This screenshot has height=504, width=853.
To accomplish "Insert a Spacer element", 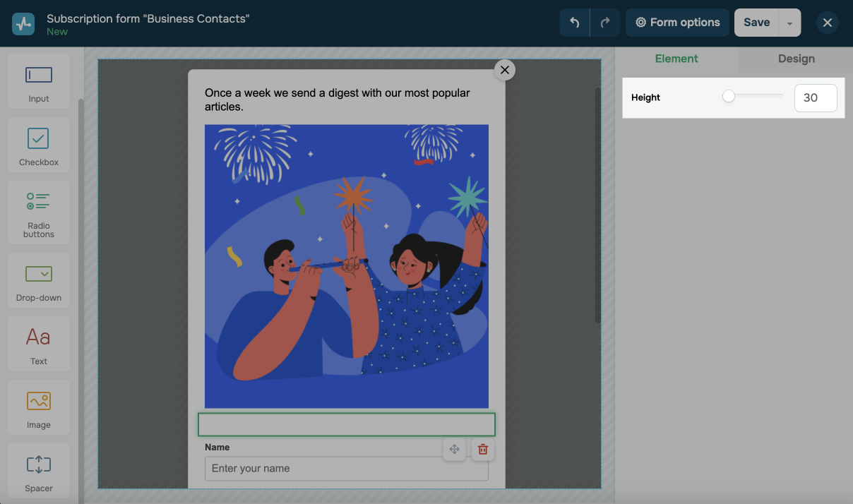I will click(x=39, y=470).
